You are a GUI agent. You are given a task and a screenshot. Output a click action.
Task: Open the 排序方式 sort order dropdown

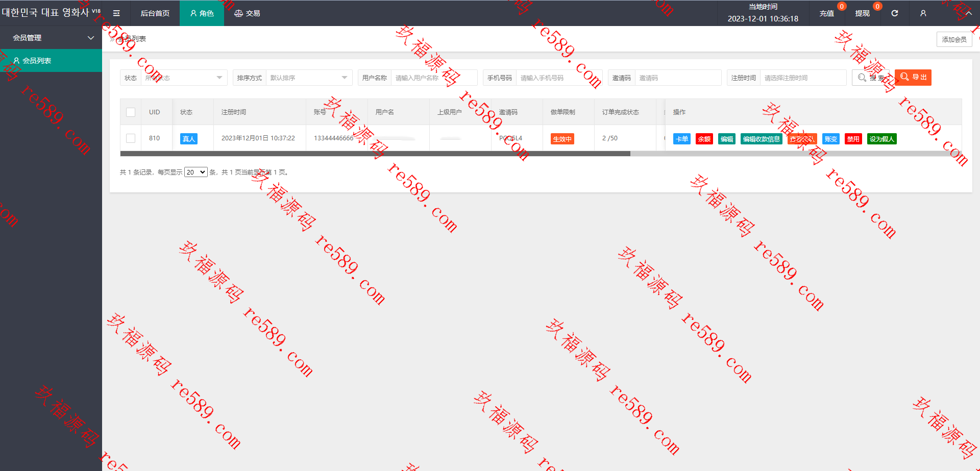coord(309,78)
